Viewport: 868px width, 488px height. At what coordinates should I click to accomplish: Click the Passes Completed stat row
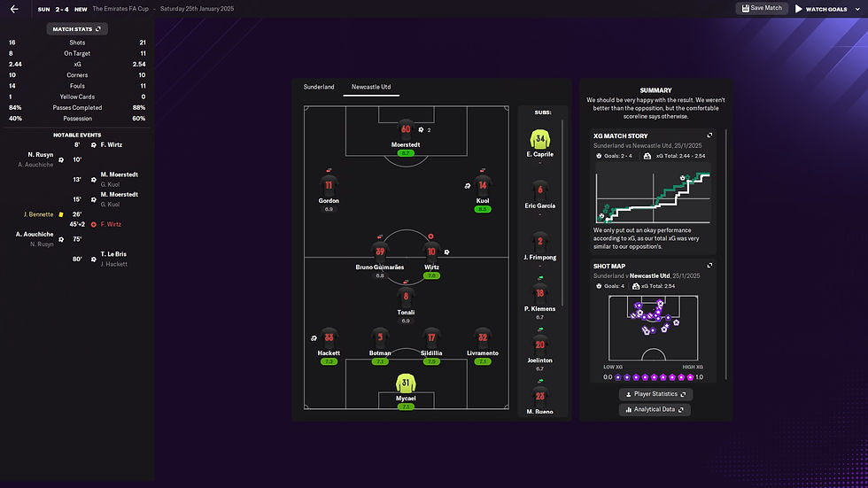(x=77, y=107)
